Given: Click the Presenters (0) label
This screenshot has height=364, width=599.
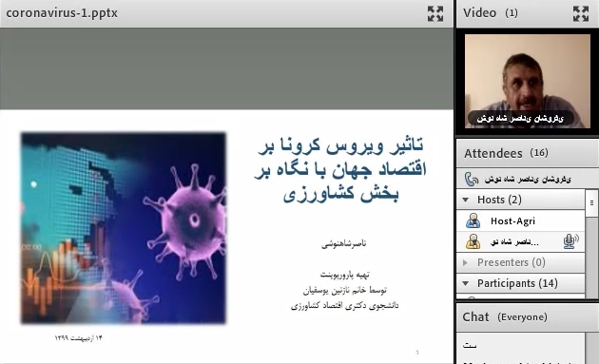Looking at the screenshot, I should [512, 262].
